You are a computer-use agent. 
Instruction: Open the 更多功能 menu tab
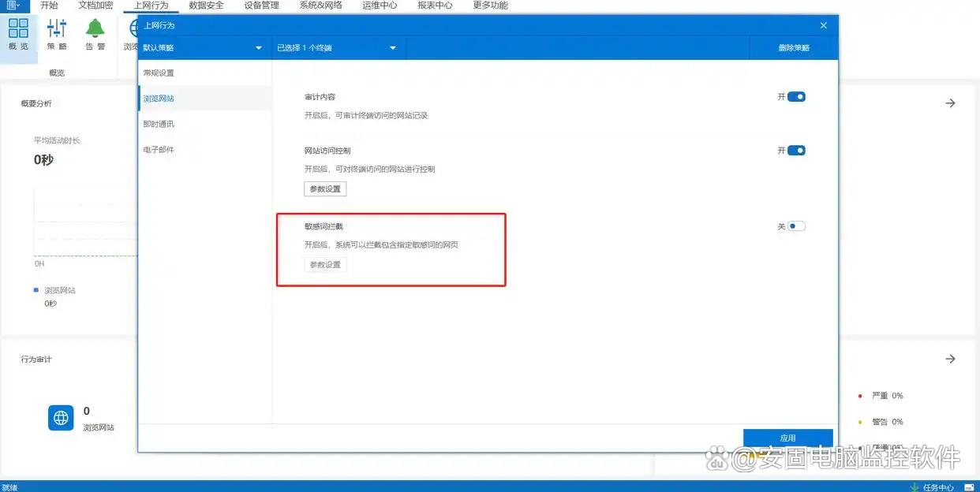(491, 5)
